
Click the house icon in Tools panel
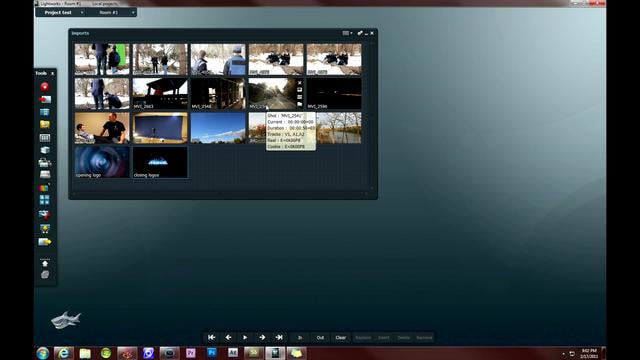(45, 264)
